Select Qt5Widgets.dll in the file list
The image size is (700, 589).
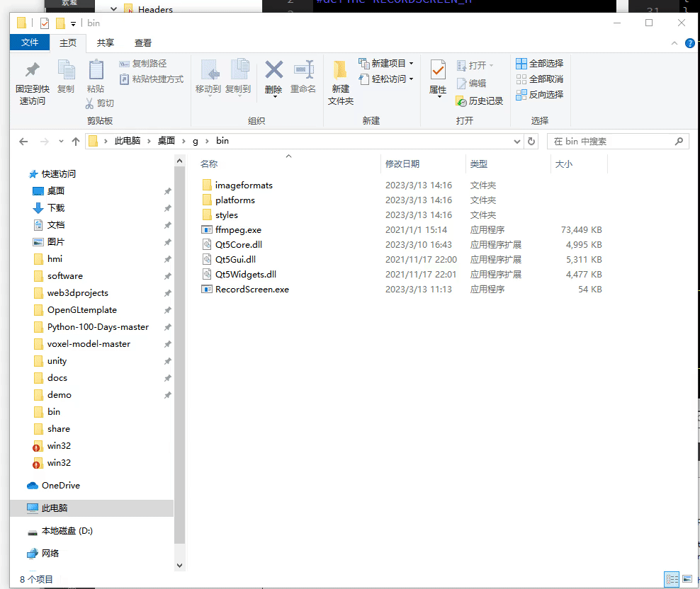246,275
